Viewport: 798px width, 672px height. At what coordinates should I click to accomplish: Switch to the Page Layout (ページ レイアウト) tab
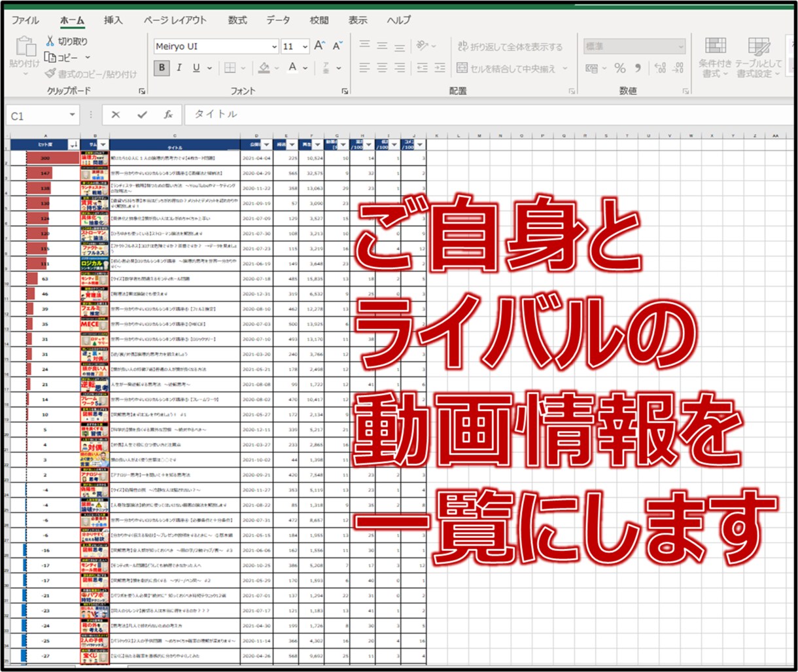(175, 20)
